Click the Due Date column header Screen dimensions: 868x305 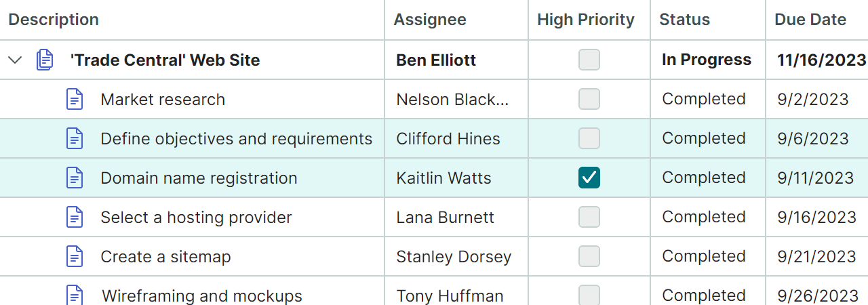coord(810,20)
